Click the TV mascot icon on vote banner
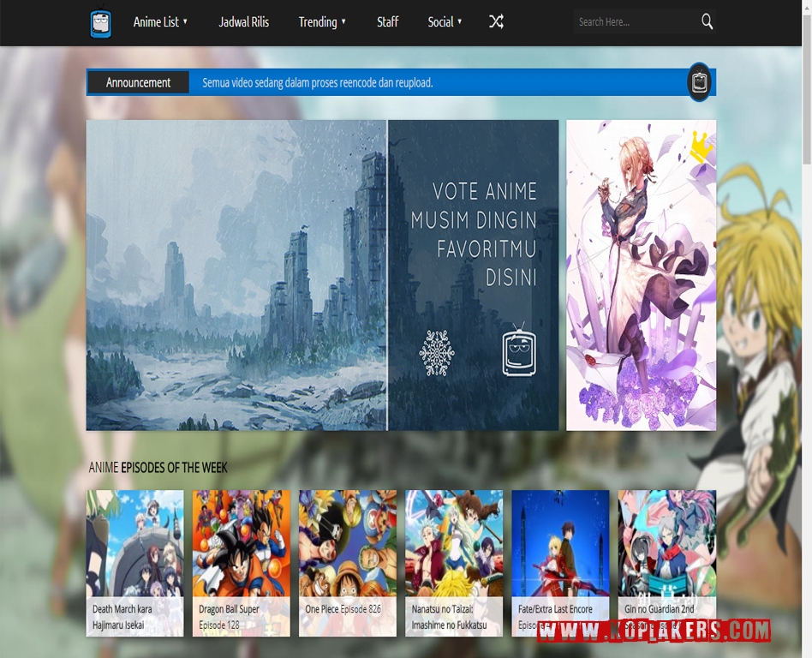 pos(519,350)
